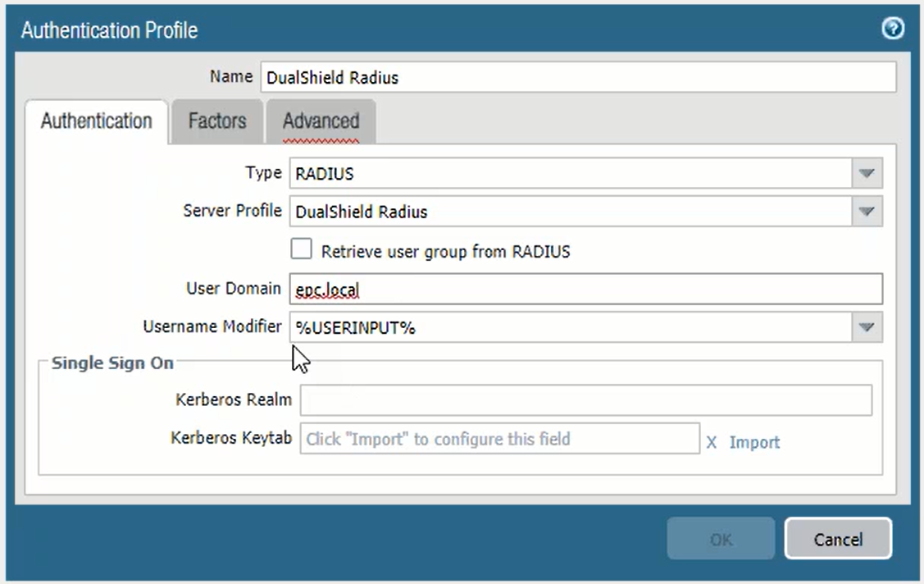The height and width of the screenshot is (584, 924).
Task: Expand the Username Modifier dropdown arrow
Action: pos(867,327)
